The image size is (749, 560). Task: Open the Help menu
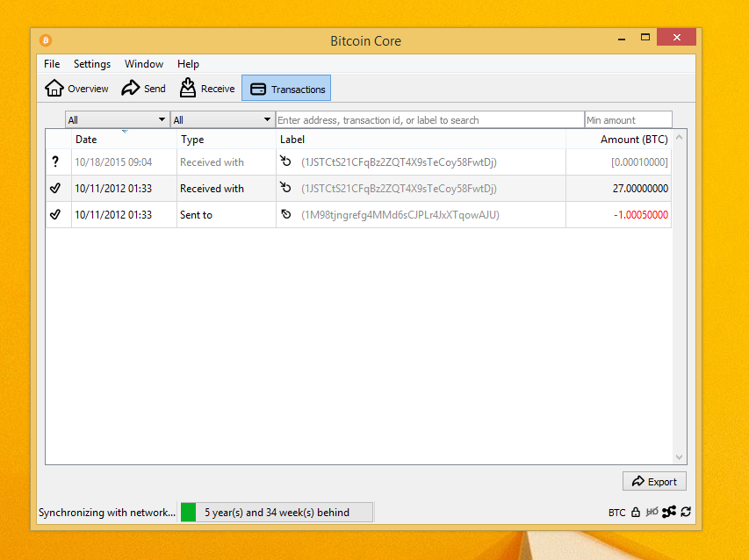pyautogui.click(x=188, y=64)
